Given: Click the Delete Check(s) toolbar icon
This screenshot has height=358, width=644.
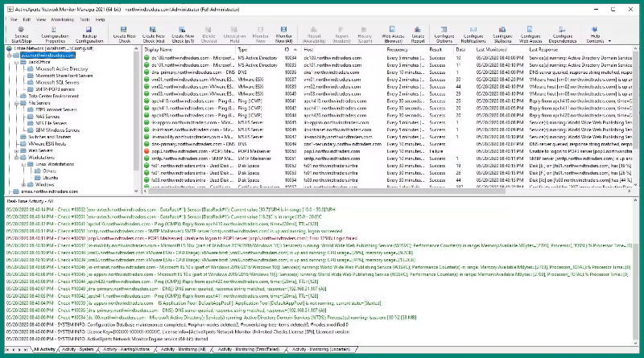Looking at the screenshot, I should point(208,30).
